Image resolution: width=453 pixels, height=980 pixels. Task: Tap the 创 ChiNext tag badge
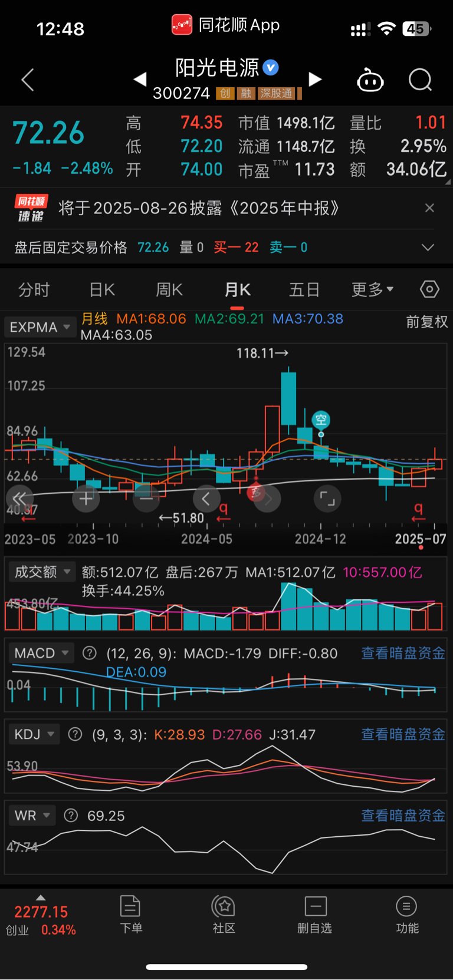pos(225,94)
